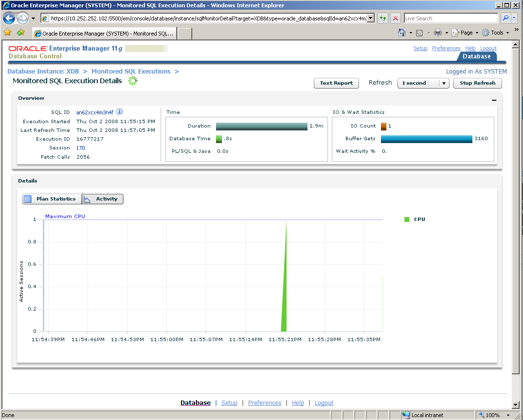Run search with the magnifier icon
Image resolution: width=523 pixels, height=420 pixels.
click(x=505, y=18)
